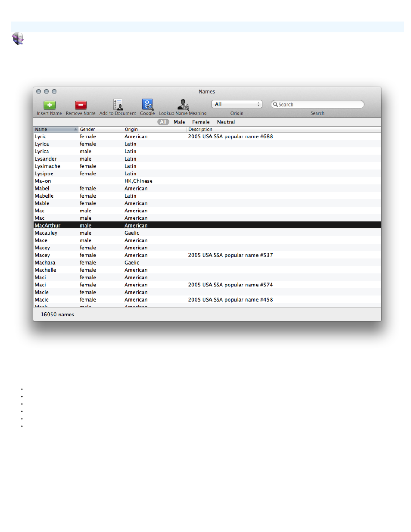Filter names by Neutral
Image resolution: width=411 pixels, height=532 pixels.
pos(226,122)
